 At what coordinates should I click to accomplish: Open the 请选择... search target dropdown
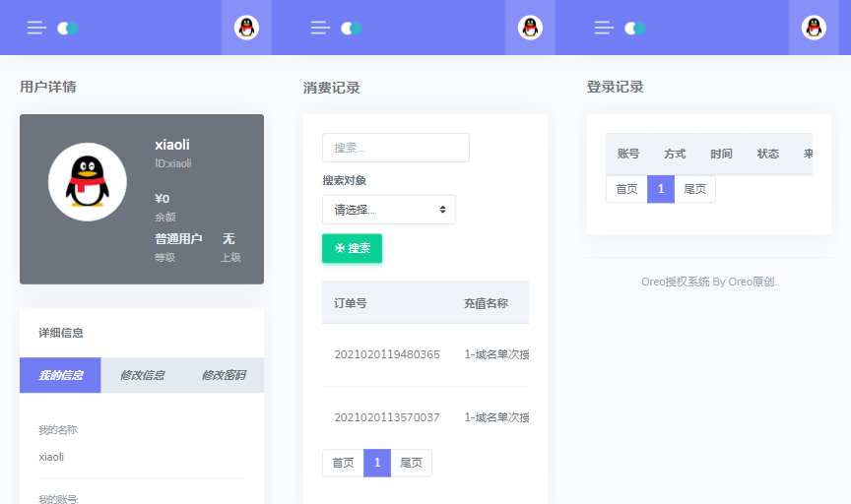click(x=388, y=210)
